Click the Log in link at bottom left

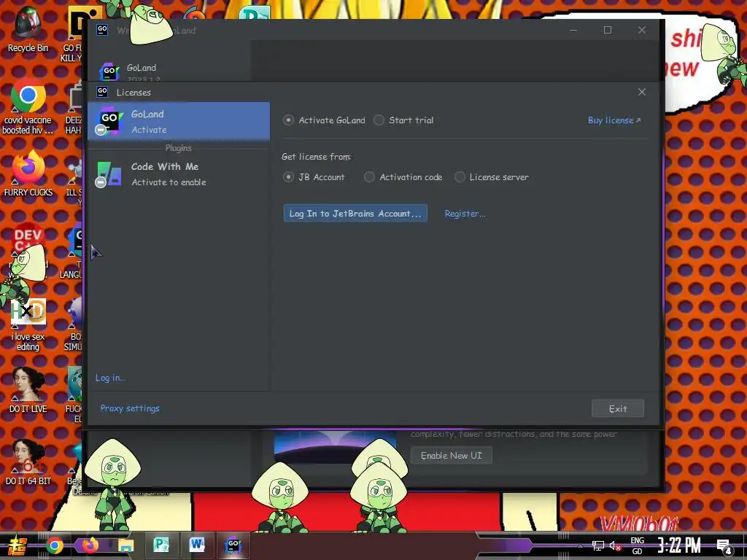[110, 378]
